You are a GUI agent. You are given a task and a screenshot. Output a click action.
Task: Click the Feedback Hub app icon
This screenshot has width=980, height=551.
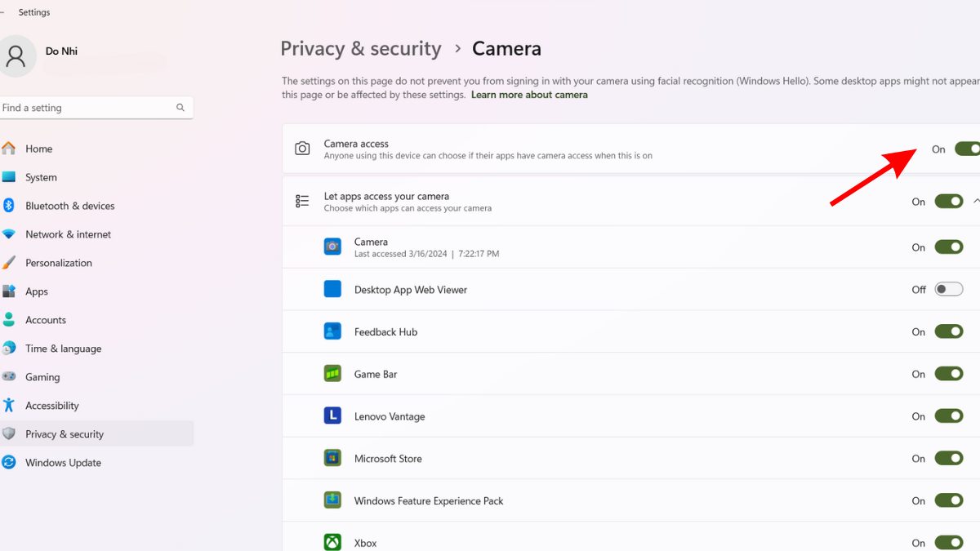coord(332,331)
